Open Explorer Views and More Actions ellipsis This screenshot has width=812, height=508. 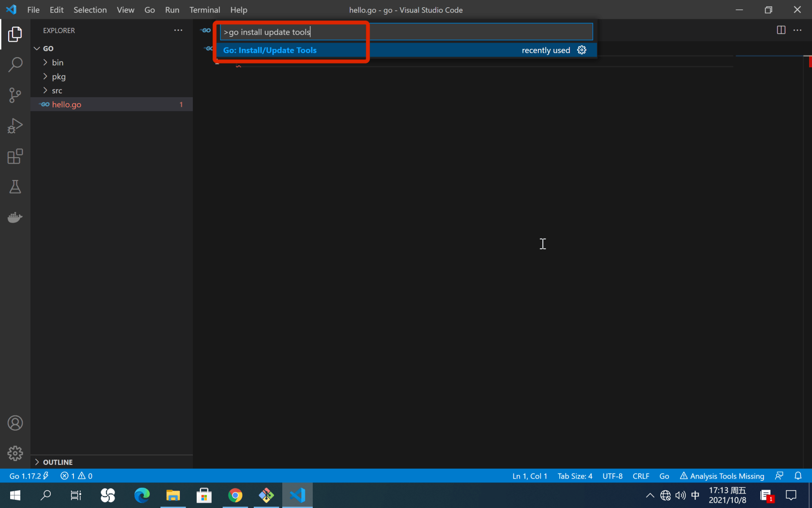pyautogui.click(x=178, y=30)
